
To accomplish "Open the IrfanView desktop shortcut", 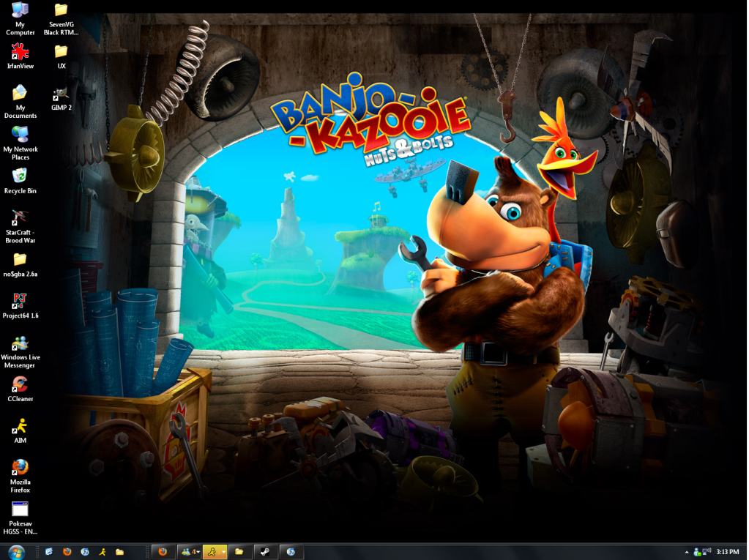I will [x=20, y=53].
